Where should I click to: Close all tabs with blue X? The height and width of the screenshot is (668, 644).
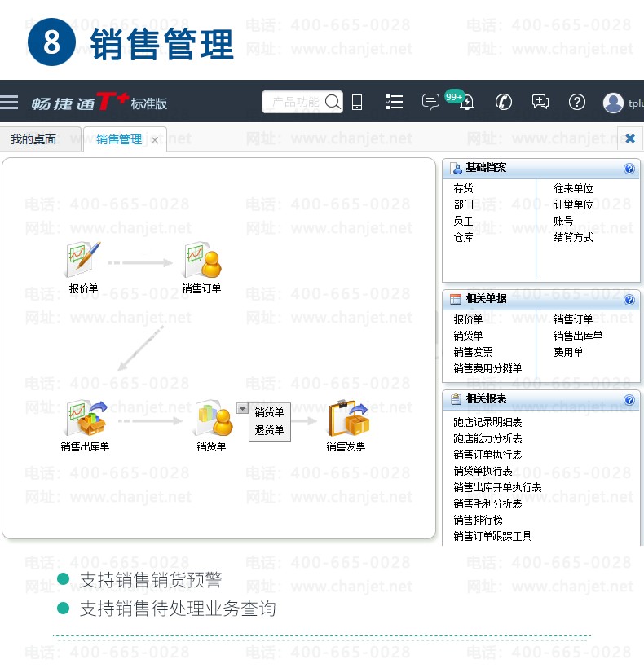(x=630, y=138)
